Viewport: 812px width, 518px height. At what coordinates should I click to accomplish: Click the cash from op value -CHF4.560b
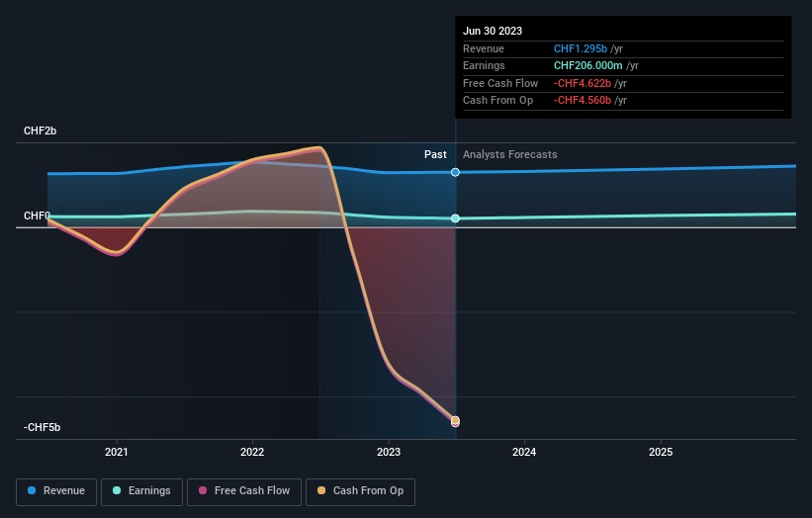click(583, 101)
